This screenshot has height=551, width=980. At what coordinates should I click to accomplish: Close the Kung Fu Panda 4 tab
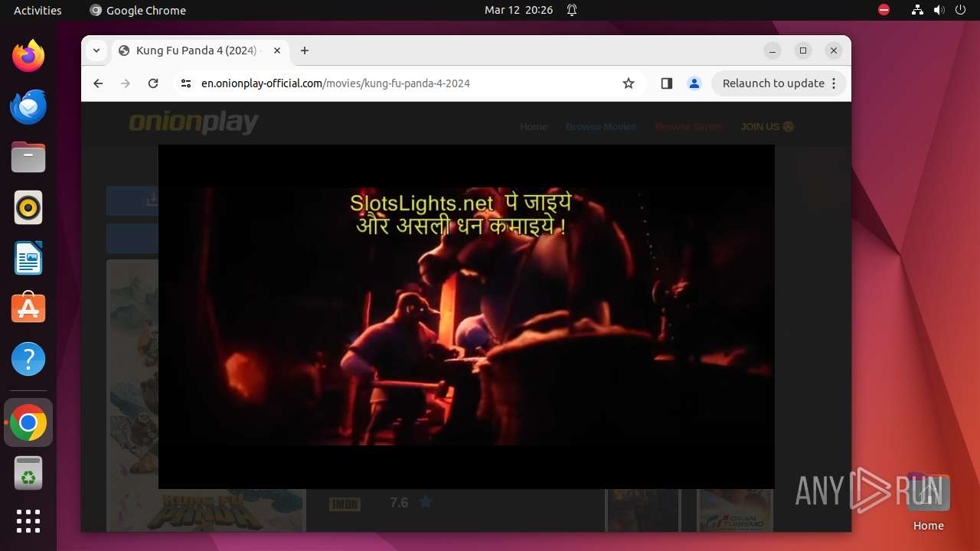coord(277,51)
